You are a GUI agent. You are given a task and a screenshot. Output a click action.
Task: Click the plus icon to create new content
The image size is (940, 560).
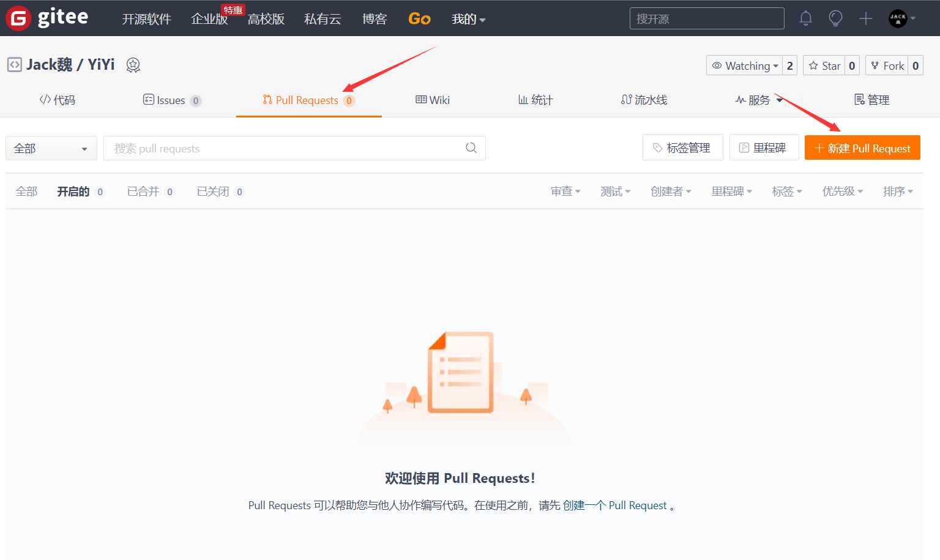pyautogui.click(x=866, y=18)
